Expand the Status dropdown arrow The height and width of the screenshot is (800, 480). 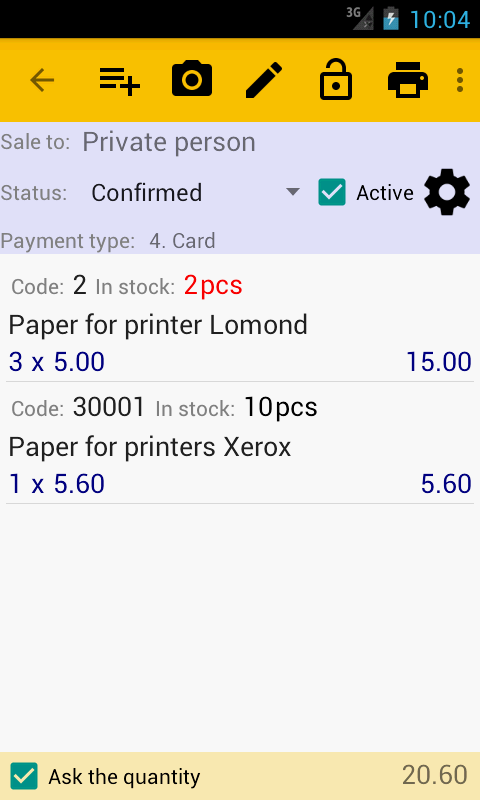click(292, 192)
